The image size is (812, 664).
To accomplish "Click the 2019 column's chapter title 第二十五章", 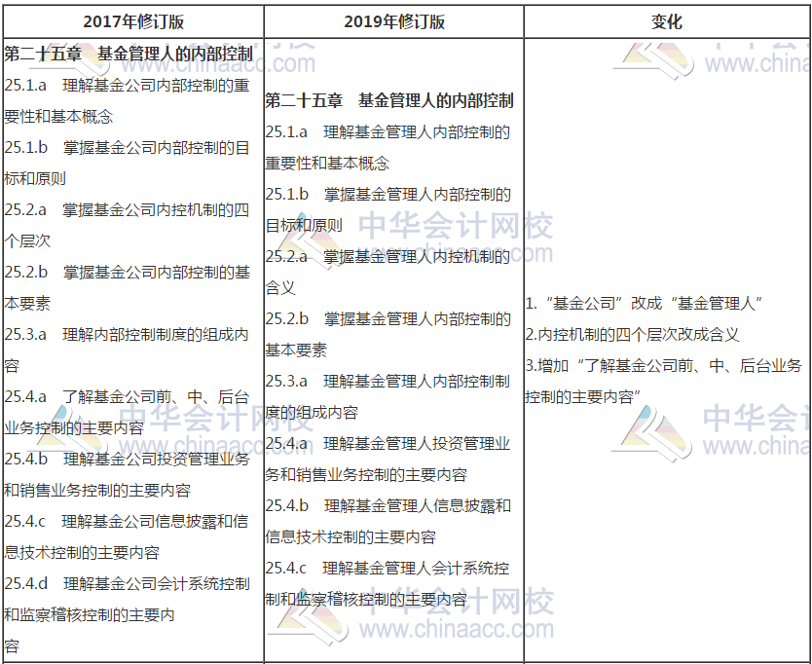I will pos(389,100).
